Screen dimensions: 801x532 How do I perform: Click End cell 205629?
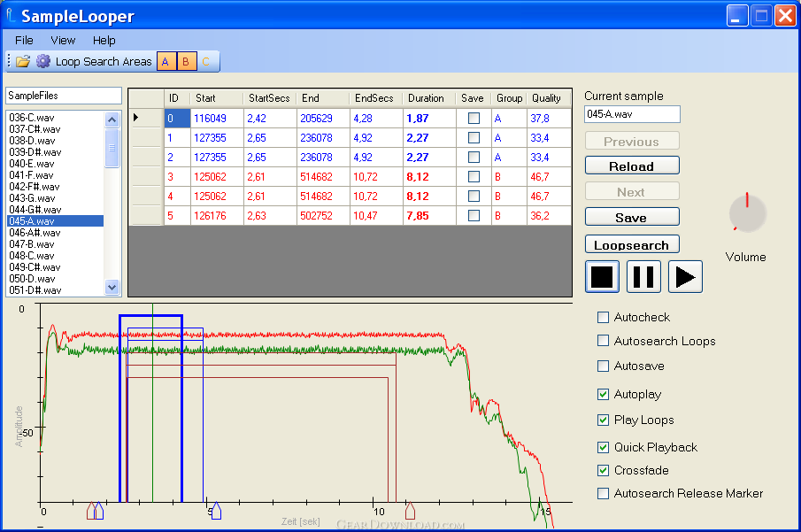click(x=323, y=118)
